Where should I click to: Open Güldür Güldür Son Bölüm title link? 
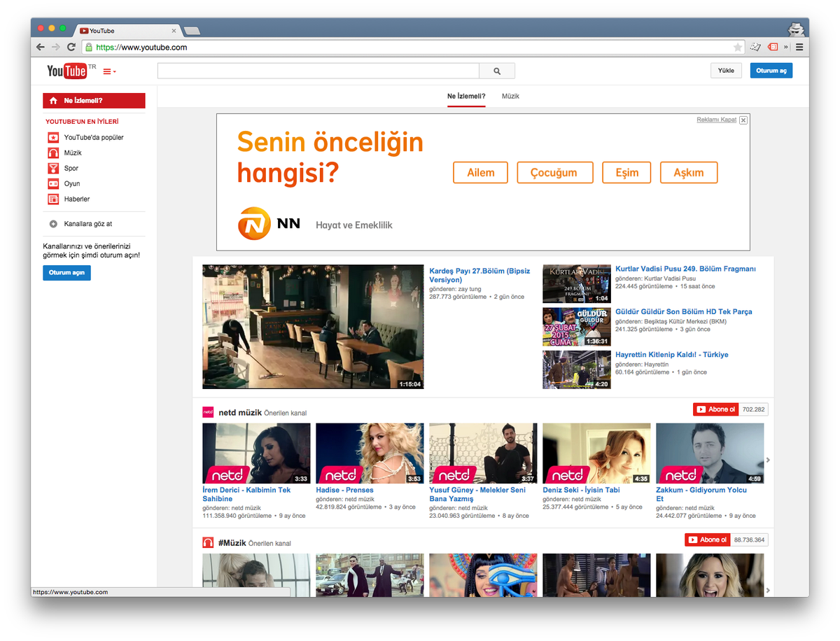coord(684,311)
